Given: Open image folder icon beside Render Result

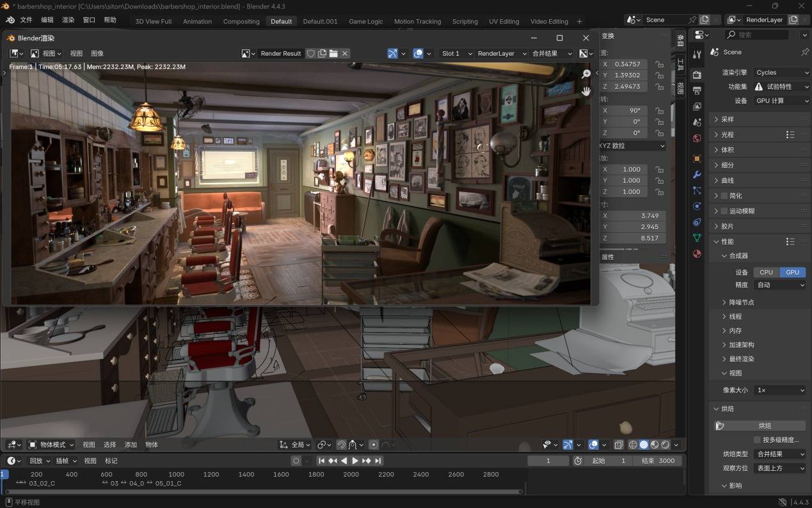Looking at the screenshot, I should click(x=333, y=54).
